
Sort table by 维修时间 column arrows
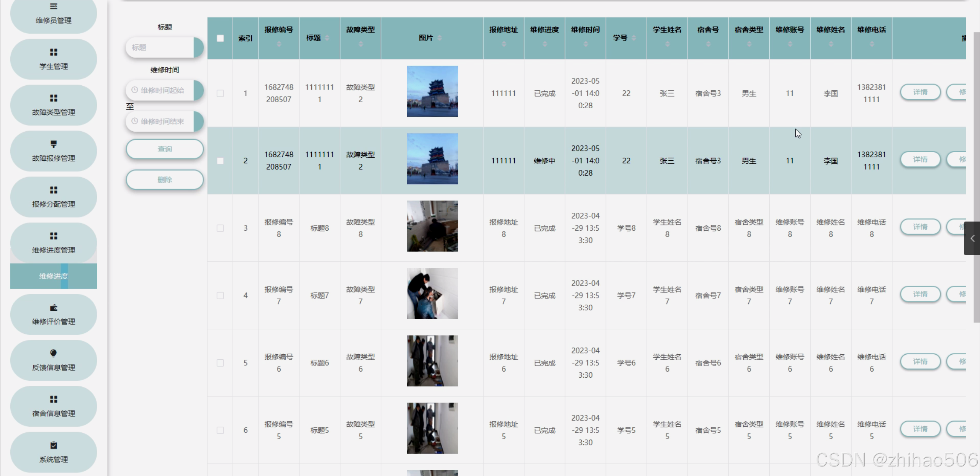(585, 44)
